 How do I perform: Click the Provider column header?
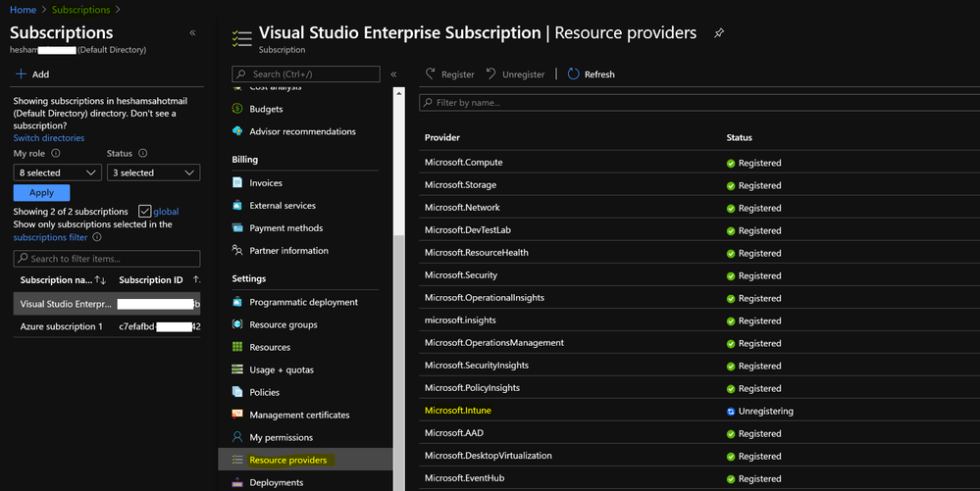[x=441, y=137]
